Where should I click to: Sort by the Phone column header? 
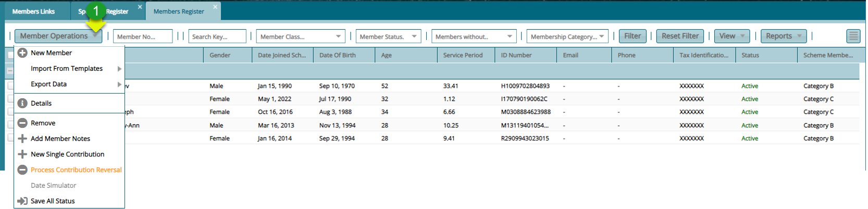pyautogui.click(x=642, y=55)
